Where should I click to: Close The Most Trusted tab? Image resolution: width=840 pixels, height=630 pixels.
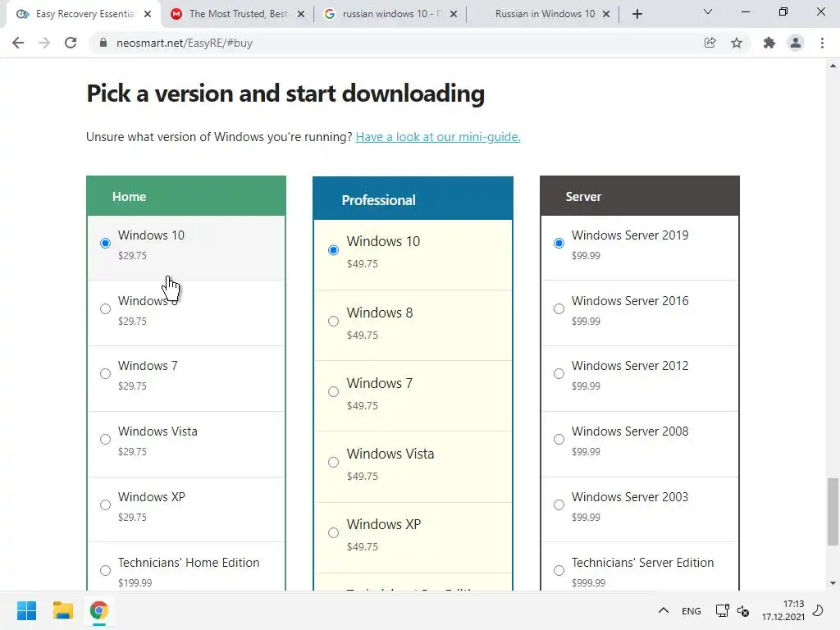point(301,14)
